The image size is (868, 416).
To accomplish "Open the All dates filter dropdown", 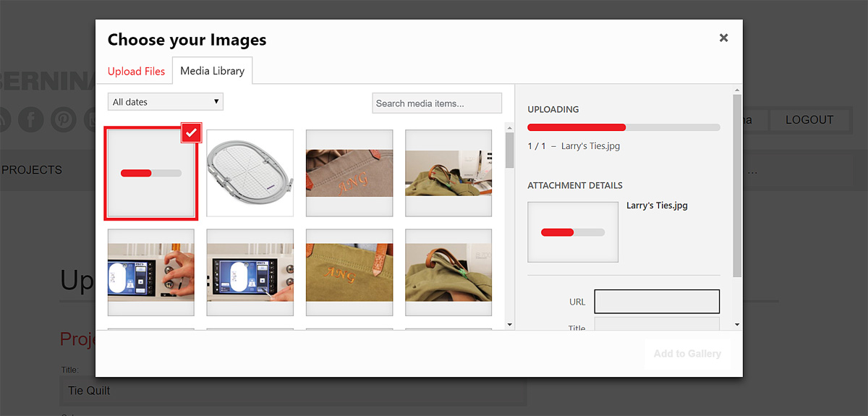I will (166, 102).
